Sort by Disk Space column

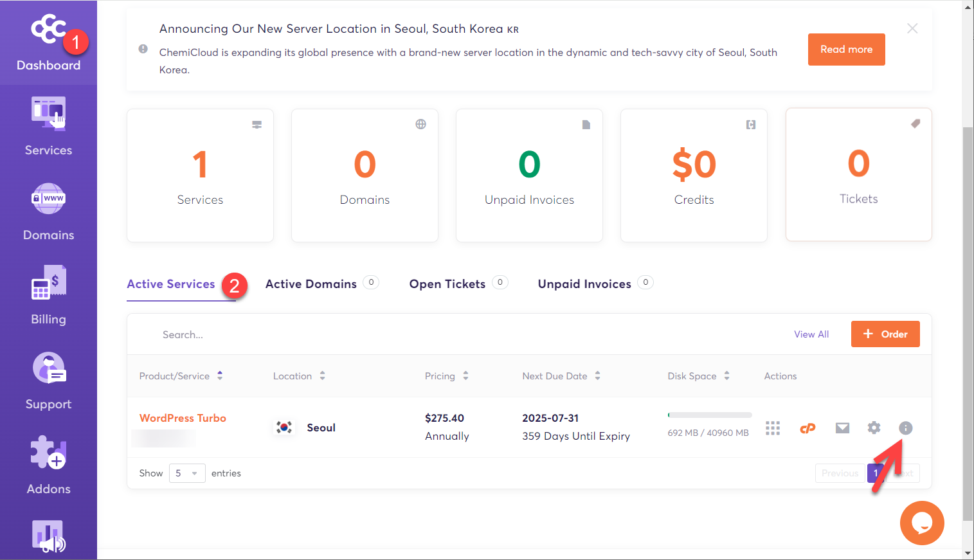click(699, 376)
